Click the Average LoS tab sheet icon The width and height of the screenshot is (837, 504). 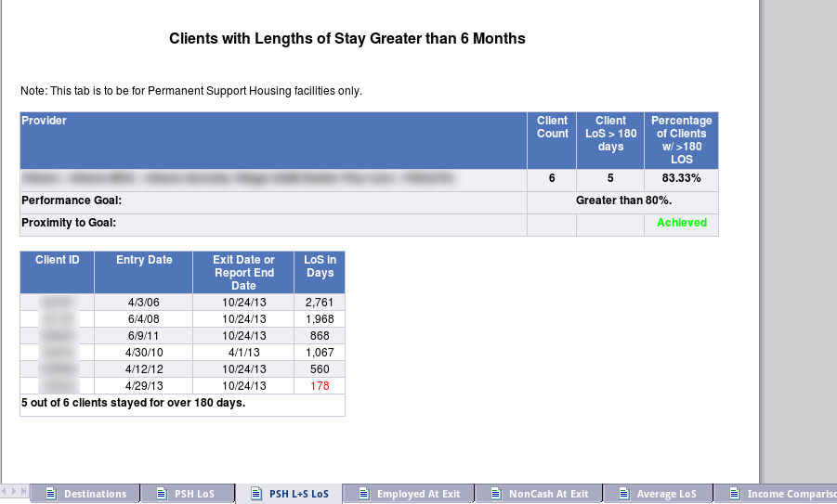click(x=625, y=494)
